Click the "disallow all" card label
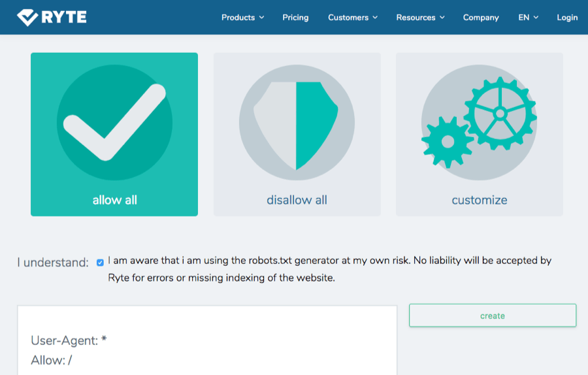This screenshot has width=588, height=375. tap(297, 200)
